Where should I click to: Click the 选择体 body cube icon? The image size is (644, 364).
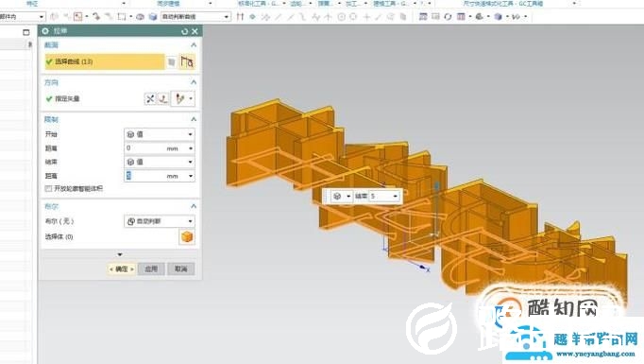point(187,237)
